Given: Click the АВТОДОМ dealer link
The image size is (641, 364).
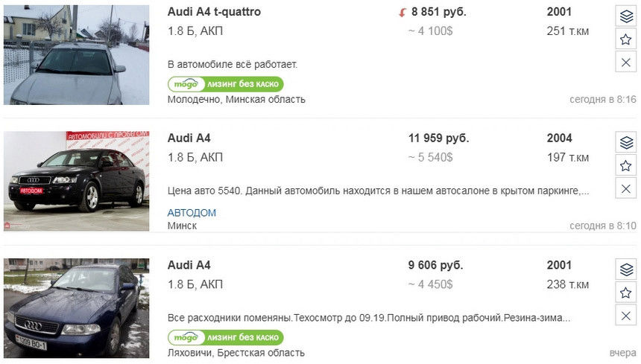Looking at the screenshot, I should click(x=192, y=213).
